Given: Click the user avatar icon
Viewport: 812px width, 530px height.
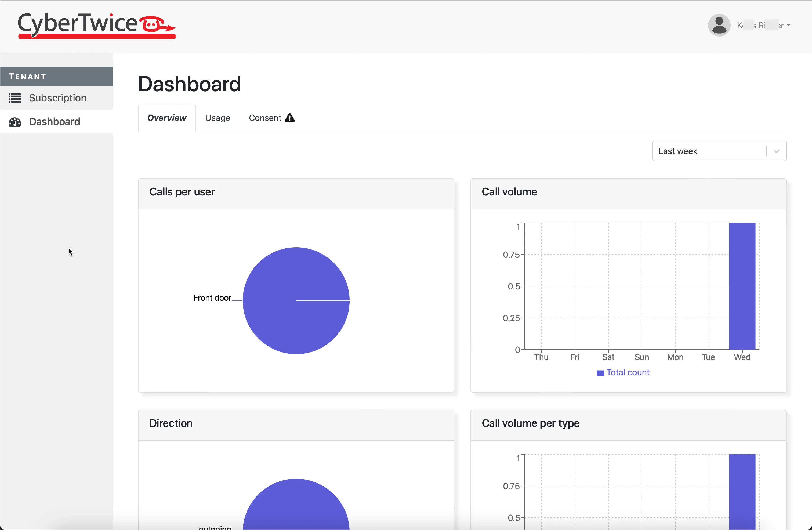Looking at the screenshot, I should (719, 25).
